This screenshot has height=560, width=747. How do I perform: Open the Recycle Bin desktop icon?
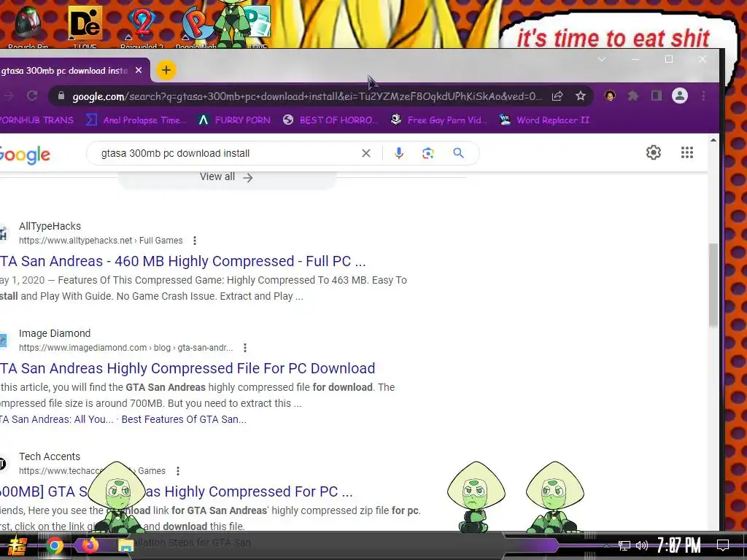coord(28,26)
